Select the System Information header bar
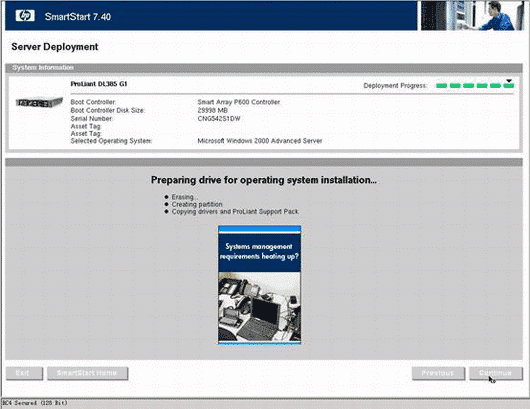The image size is (530, 409). 264,68
